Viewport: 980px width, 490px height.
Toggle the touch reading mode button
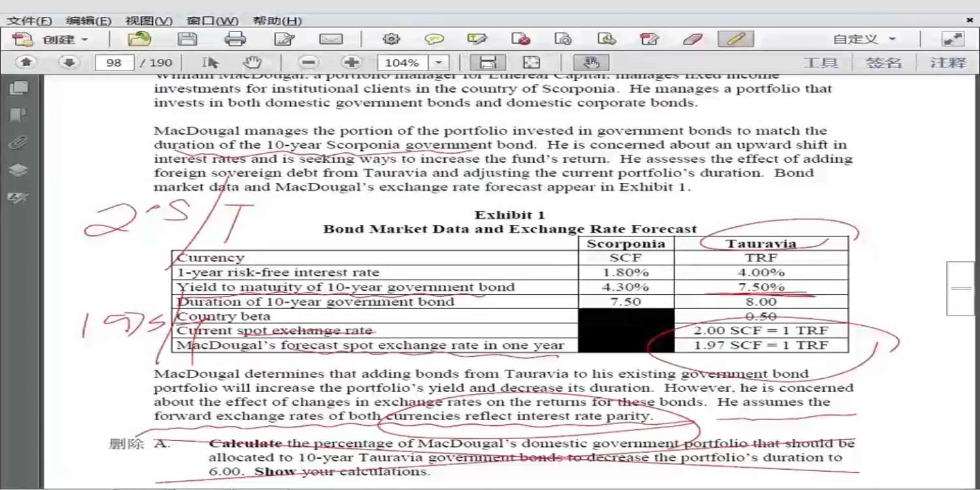tap(591, 63)
